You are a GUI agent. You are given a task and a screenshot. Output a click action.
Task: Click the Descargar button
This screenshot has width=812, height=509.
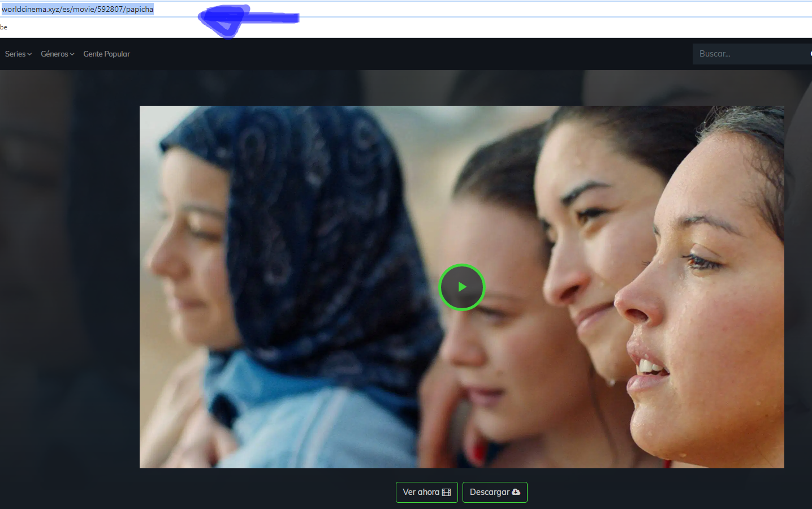point(495,492)
